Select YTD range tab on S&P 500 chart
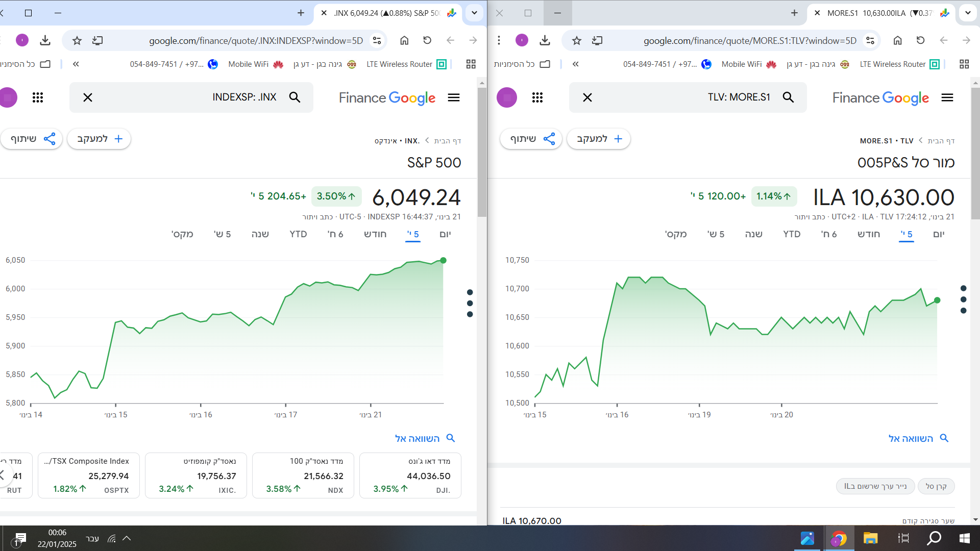The width and height of the screenshot is (980, 551). pos(298,234)
